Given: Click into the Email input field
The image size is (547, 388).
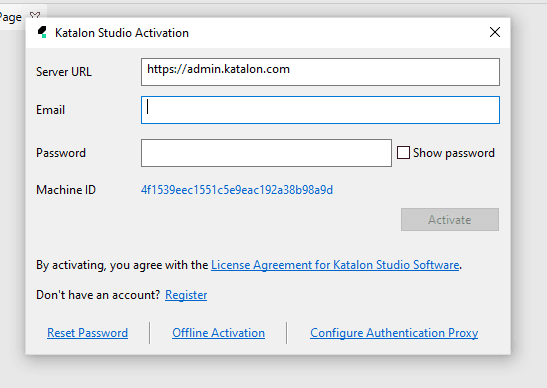Looking at the screenshot, I should [320, 110].
